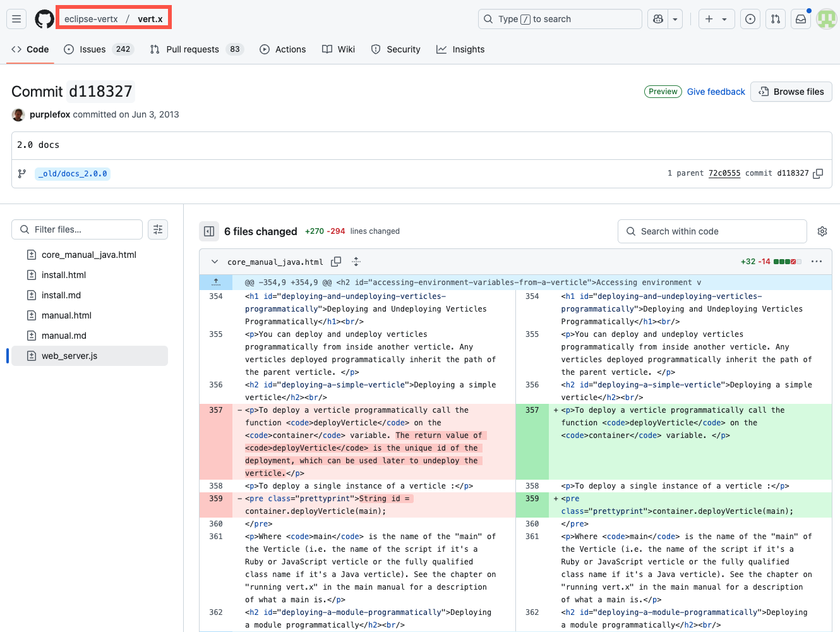Copy the commit SHA d118327
840x632 pixels.
(818, 173)
